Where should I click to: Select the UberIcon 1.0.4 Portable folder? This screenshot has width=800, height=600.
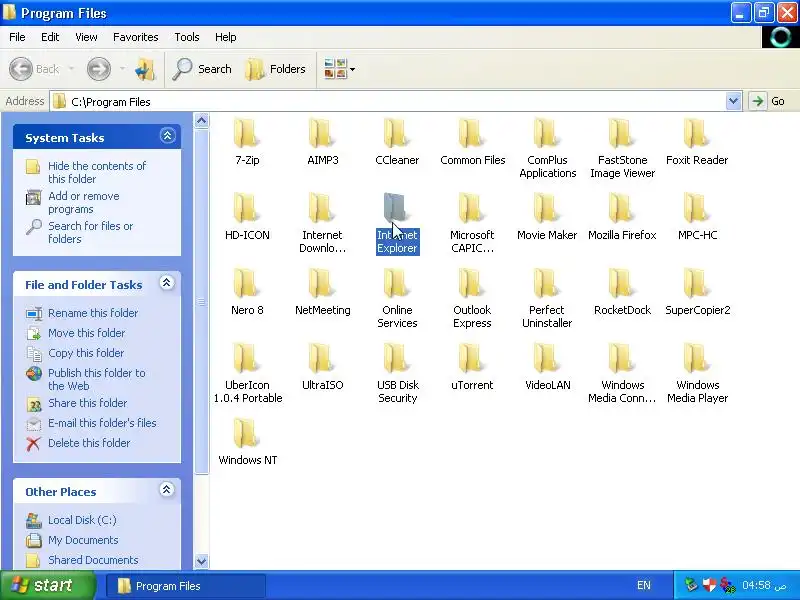pos(247,373)
